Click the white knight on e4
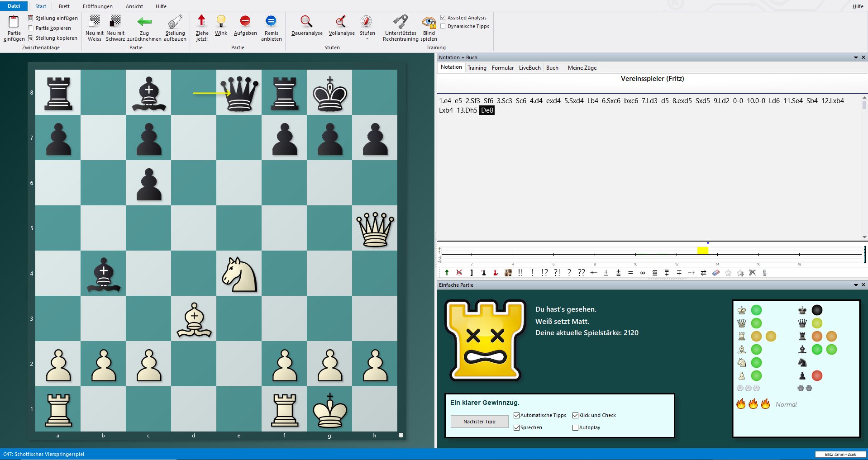The width and height of the screenshot is (868, 460). (x=239, y=274)
